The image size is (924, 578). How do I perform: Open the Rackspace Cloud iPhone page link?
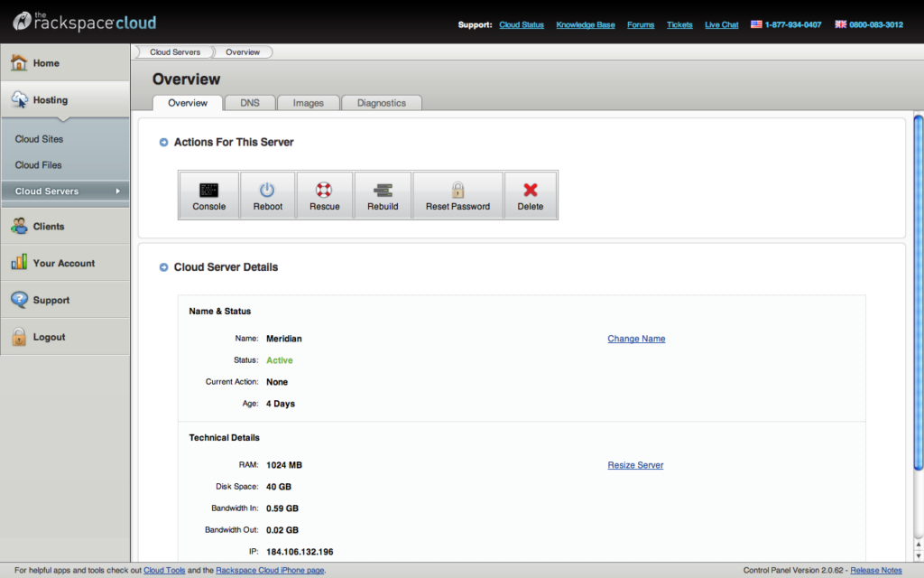pos(270,571)
